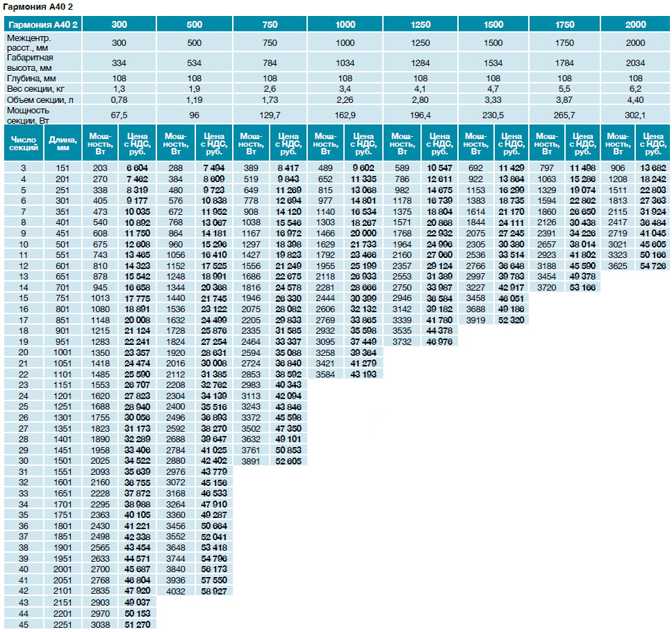Select the price cell 17 525
Viewport: 672px width, 632px height.
coord(214,266)
